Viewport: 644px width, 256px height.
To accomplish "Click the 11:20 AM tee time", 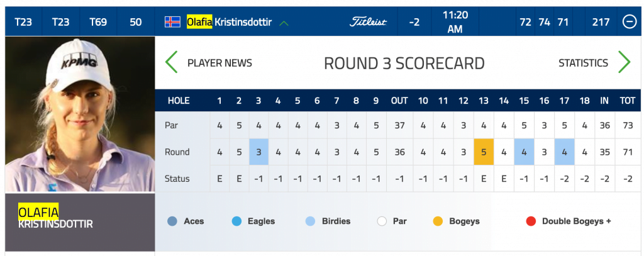I will click(455, 22).
